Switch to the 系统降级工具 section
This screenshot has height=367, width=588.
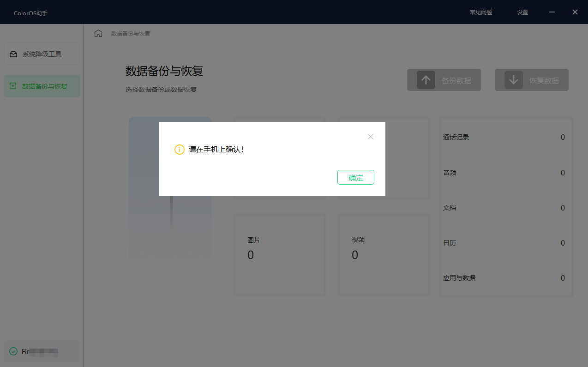pyautogui.click(x=42, y=54)
